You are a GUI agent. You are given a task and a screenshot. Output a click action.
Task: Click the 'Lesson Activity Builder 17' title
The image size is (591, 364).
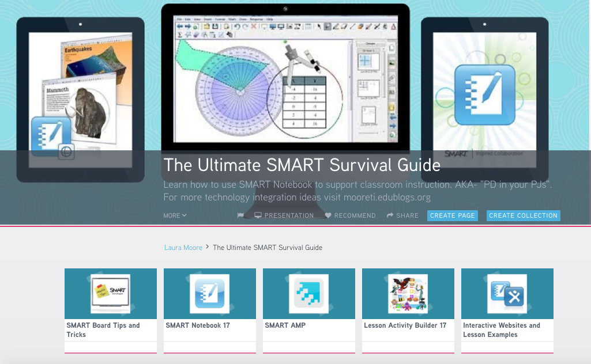pos(405,325)
